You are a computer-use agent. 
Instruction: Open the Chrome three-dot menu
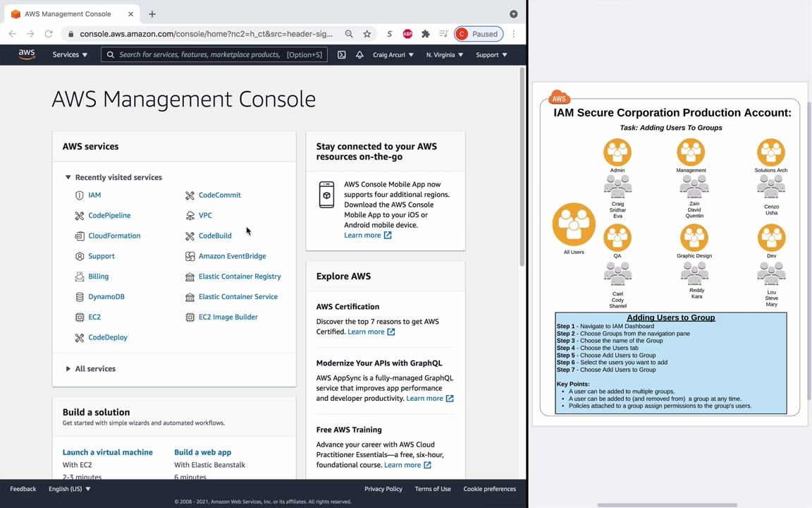pos(514,34)
